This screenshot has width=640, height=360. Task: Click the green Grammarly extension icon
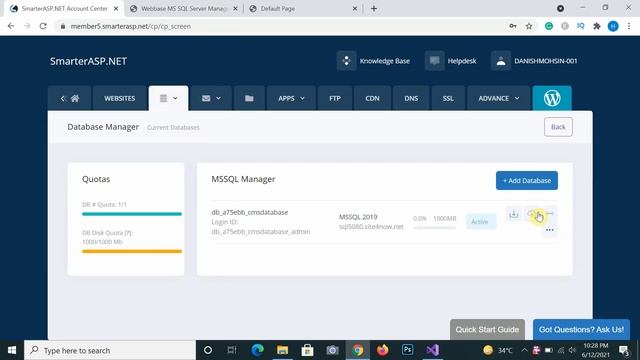(549, 26)
